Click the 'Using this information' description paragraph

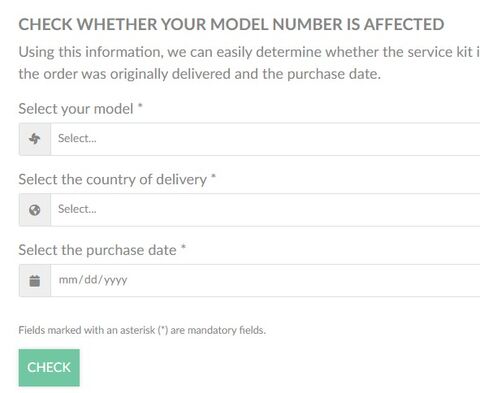249,63
